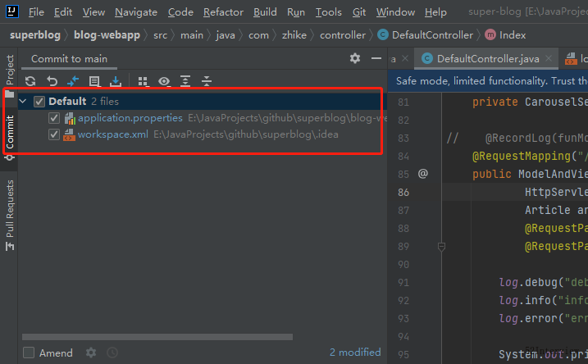Click the Safe mode notification banner
The height and width of the screenshot is (364, 588).
pyautogui.click(x=488, y=81)
